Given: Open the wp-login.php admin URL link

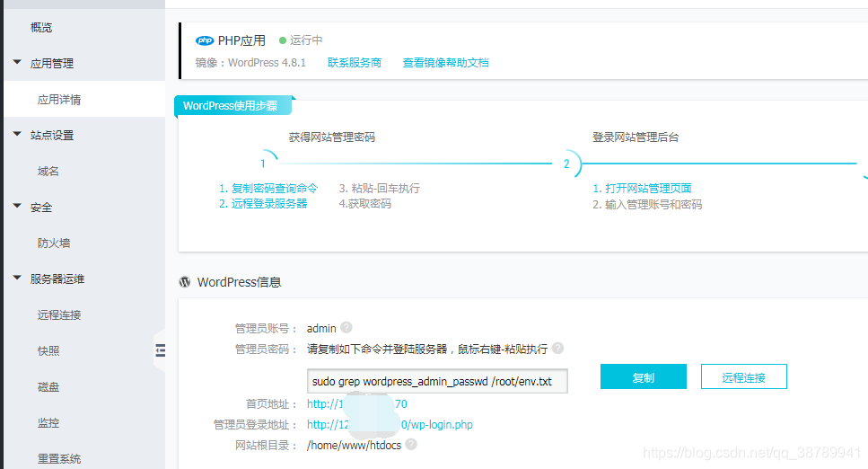Looking at the screenshot, I should 390,425.
